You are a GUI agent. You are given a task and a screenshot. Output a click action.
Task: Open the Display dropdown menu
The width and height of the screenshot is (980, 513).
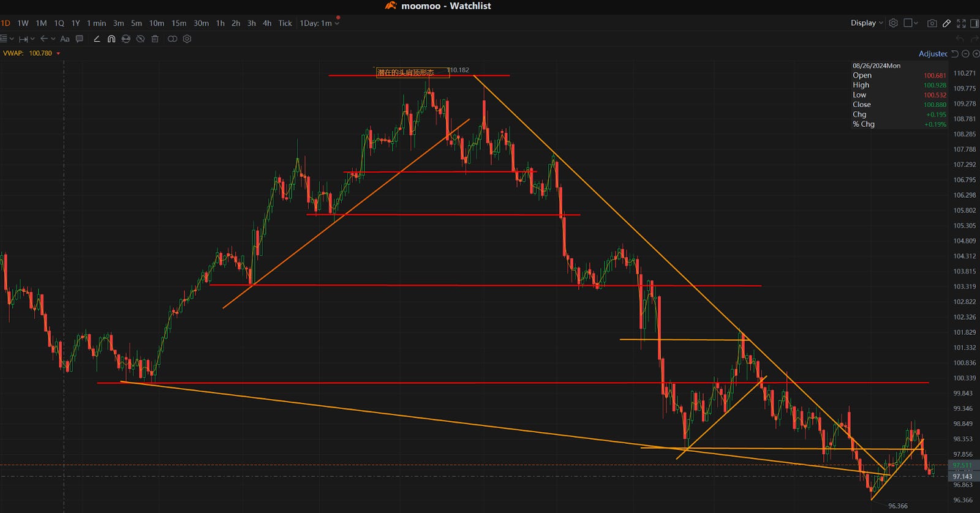tap(867, 23)
